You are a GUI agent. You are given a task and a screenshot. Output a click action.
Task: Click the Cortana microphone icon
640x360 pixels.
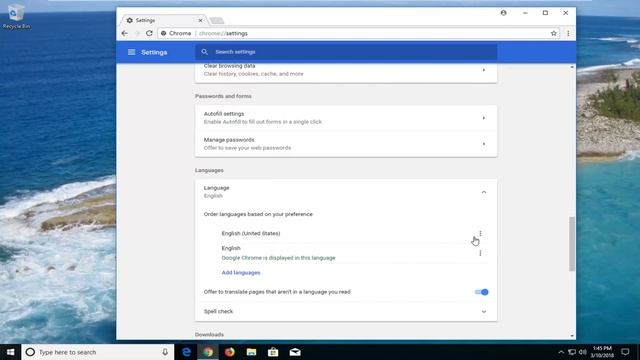(165, 352)
